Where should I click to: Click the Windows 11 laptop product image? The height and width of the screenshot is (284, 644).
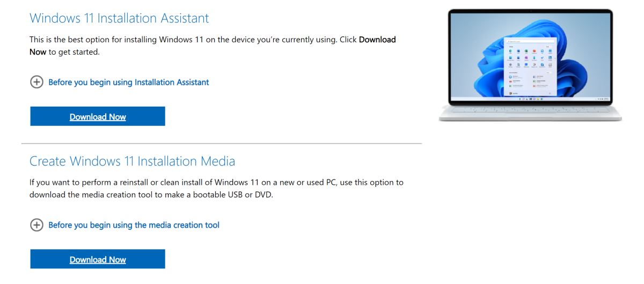click(x=530, y=64)
